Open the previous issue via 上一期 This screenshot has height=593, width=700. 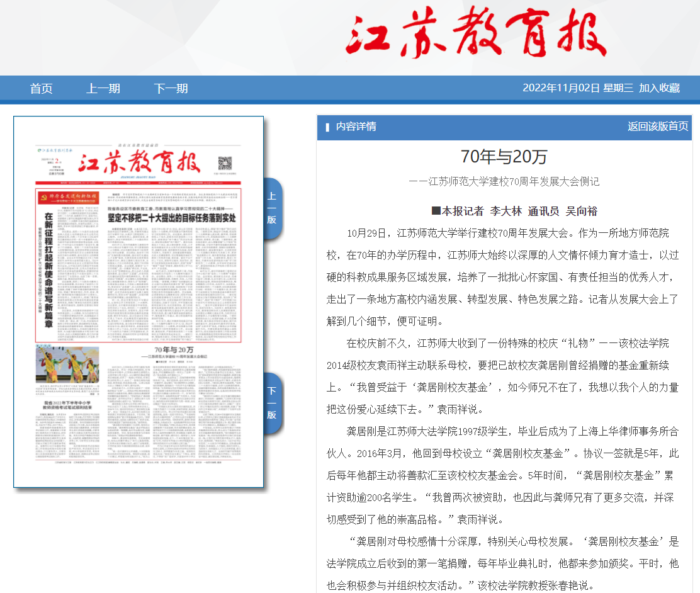point(103,89)
